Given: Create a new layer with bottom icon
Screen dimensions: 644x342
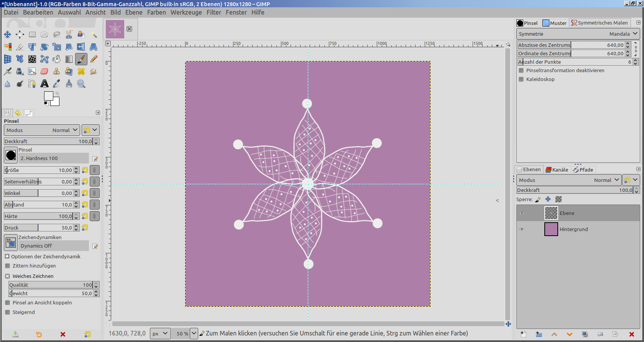Looking at the screenshot, I should point(523,334).
